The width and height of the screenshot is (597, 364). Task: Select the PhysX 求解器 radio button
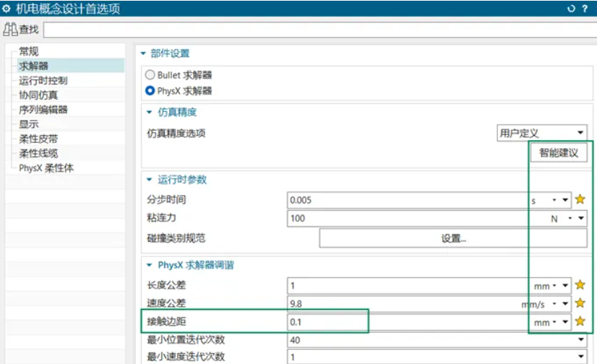pyautogui.click(x=150, y=90)
